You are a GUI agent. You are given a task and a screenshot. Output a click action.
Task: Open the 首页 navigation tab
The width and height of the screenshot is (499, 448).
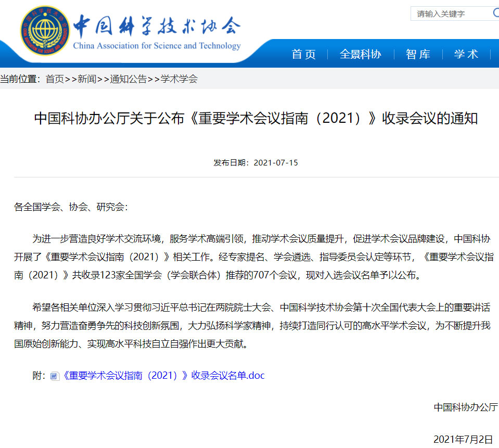click(304, 54)
